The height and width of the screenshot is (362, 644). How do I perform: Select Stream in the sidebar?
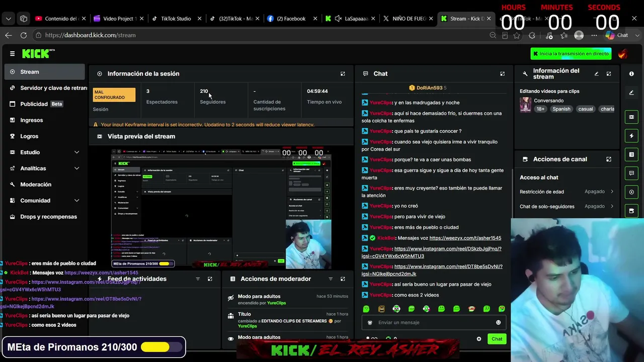44,72
